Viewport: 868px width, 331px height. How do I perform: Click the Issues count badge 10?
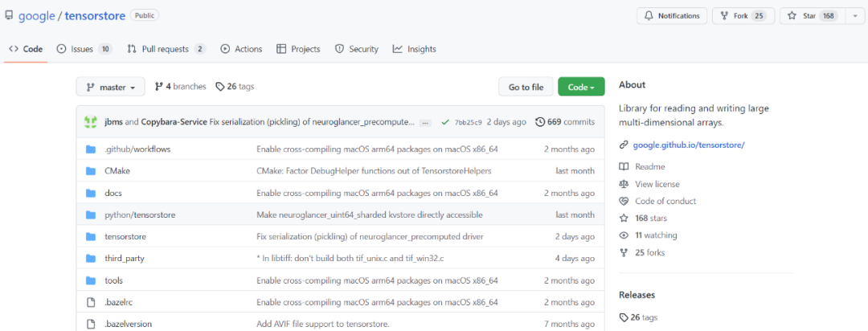[105, 49]
